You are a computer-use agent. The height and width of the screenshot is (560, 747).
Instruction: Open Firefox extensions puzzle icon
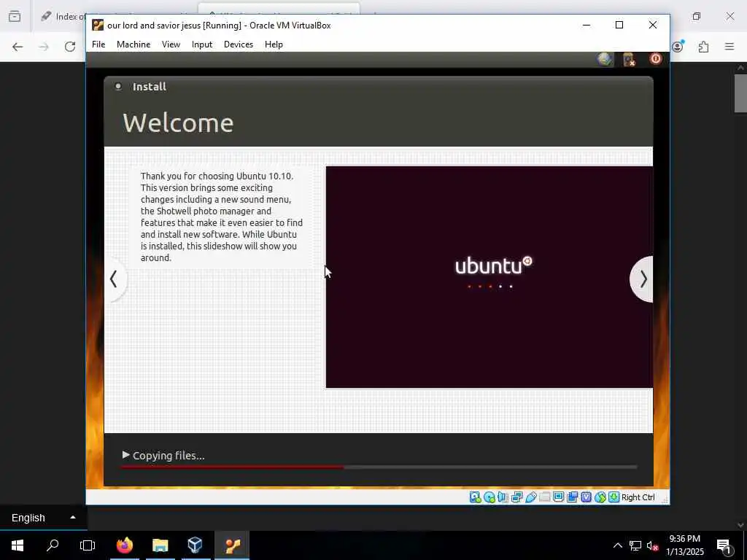[x=704, y=47]
